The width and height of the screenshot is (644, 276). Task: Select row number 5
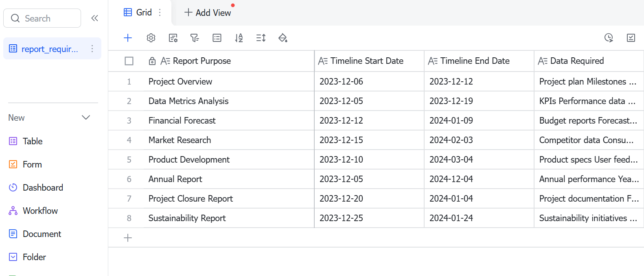tap(129, 160)
